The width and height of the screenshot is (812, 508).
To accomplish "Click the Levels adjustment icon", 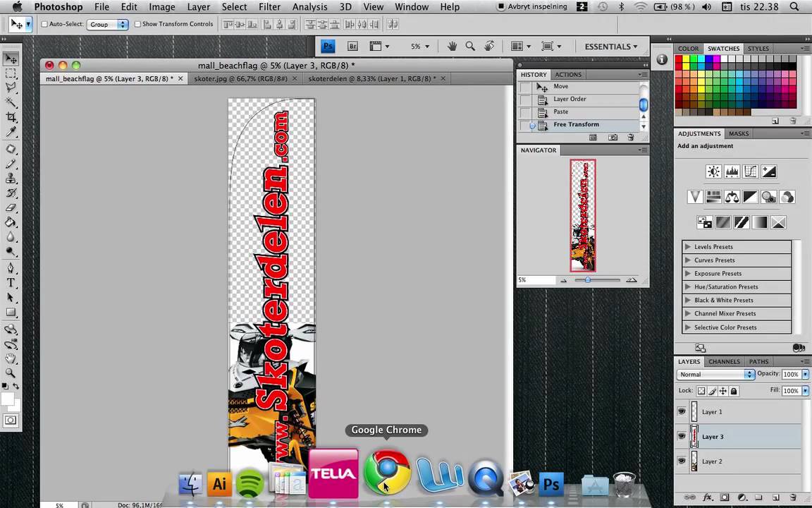I will [732, 171].
